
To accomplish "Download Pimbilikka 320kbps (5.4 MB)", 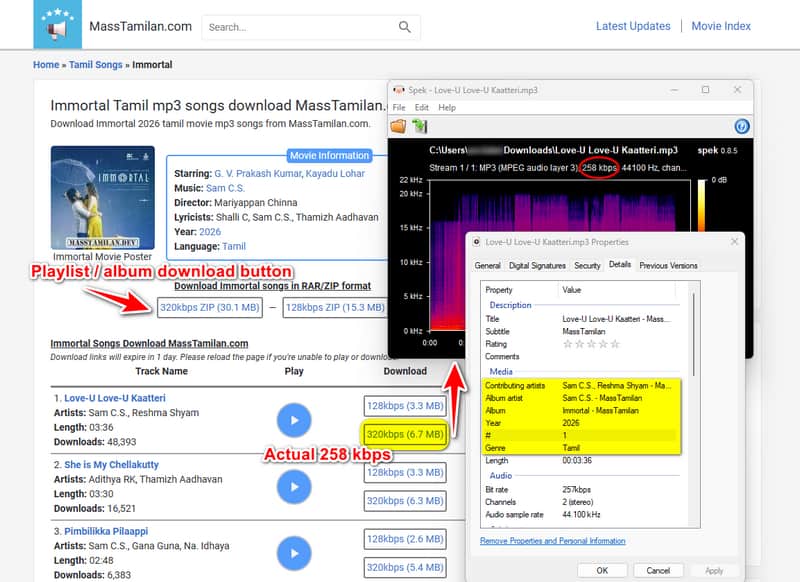I will point(405,567).
